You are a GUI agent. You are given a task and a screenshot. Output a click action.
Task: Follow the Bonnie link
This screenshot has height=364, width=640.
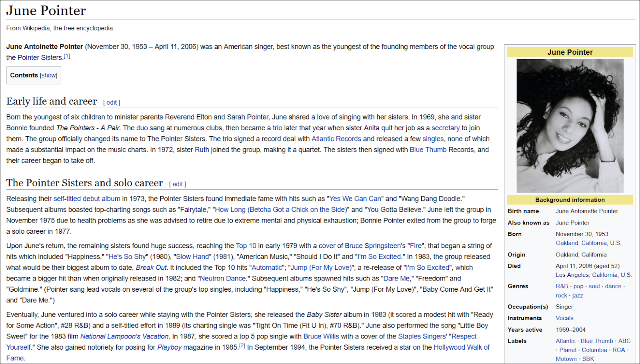coord(17,128)
